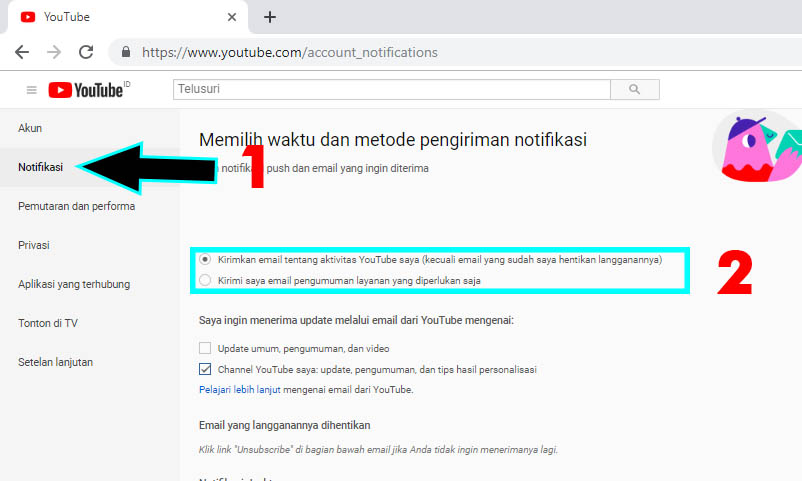Screen dimensions: 802x481
Task: Click the padlock site security icon
Action: pos(126,52)
